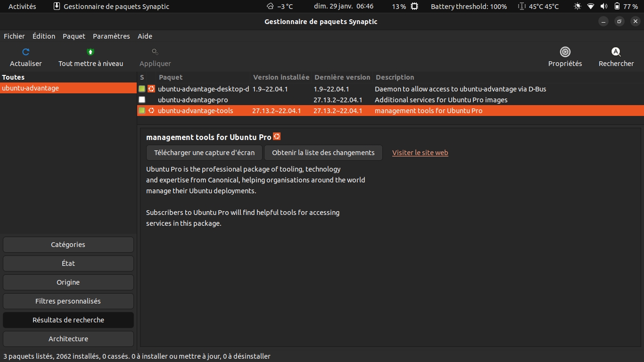Click 'Daemon to allow access' description cell
This screenshot has width=644, height=362.
460,89
